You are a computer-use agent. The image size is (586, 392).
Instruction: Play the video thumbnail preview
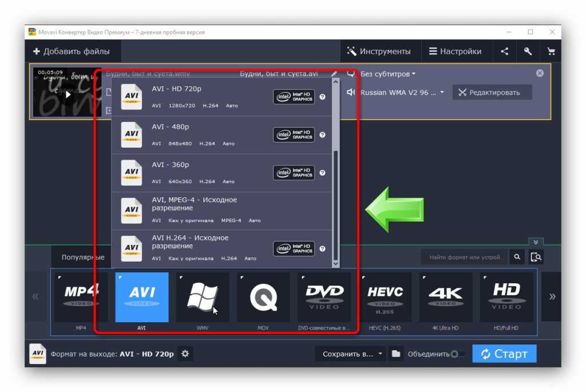(68, 94)
